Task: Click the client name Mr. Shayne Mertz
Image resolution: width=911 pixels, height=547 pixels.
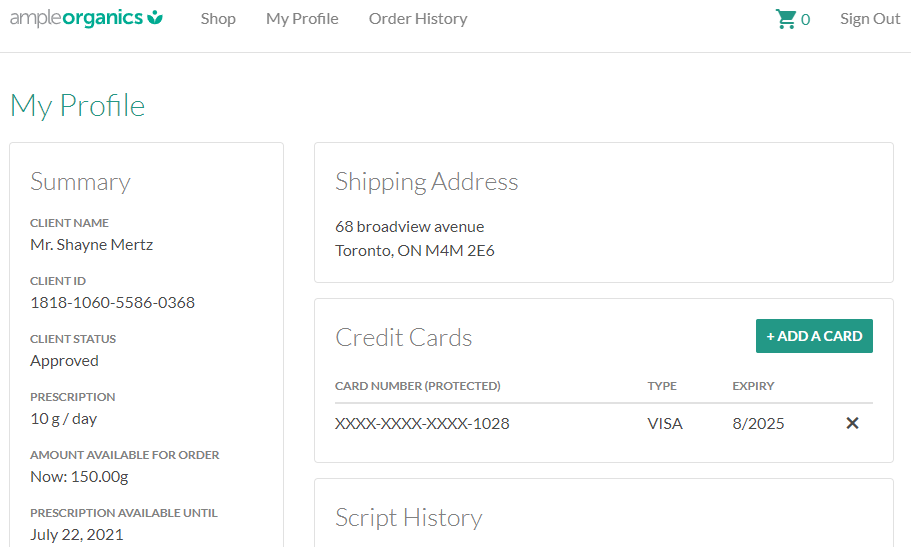Action: tap(91, 244)
